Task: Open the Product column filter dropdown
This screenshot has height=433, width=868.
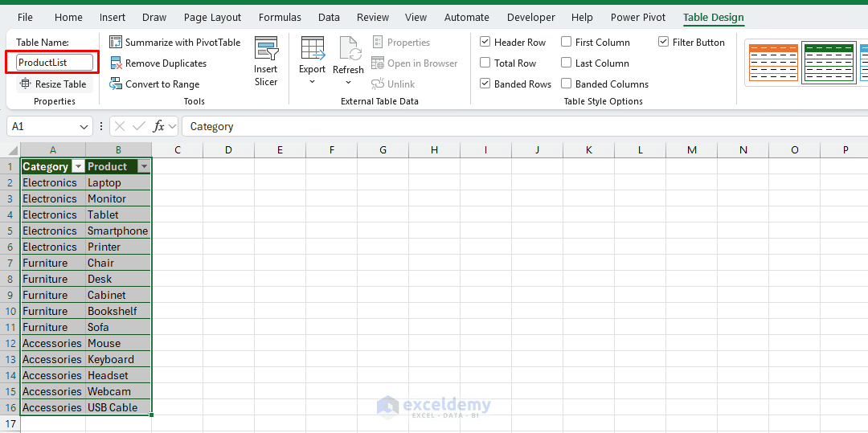Action: [144, 166]
